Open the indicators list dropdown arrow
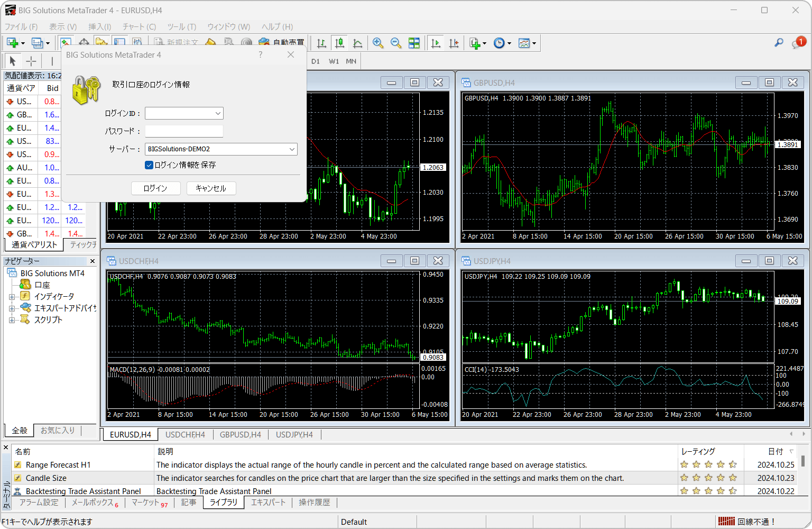The height and width of the screenshot is (529, 812). coord(484,43)
